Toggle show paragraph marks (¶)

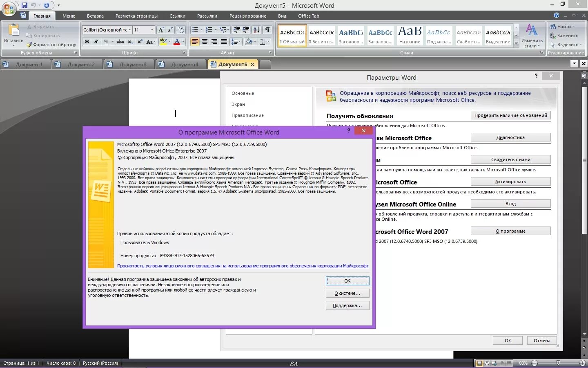click(267, 30)
